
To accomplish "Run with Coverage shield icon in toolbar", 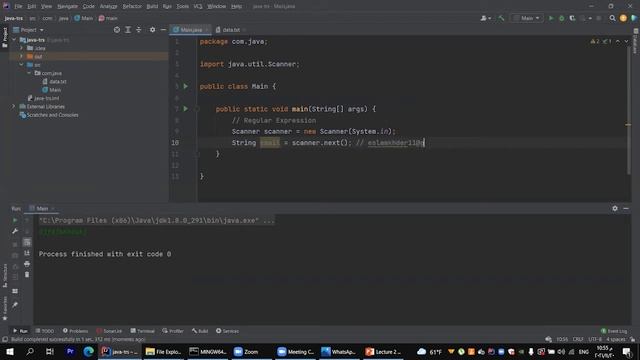I will point(572,18).
